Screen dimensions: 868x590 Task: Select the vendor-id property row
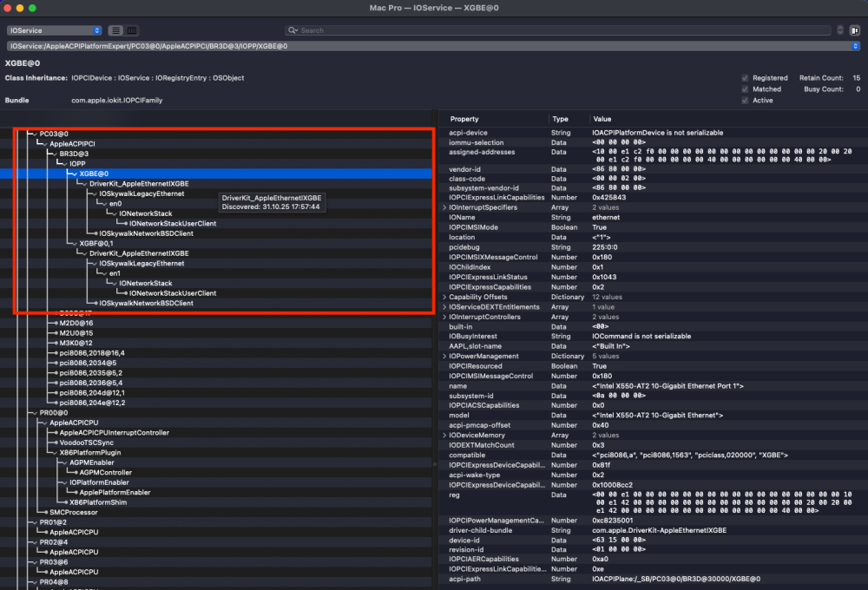(654, 169)
